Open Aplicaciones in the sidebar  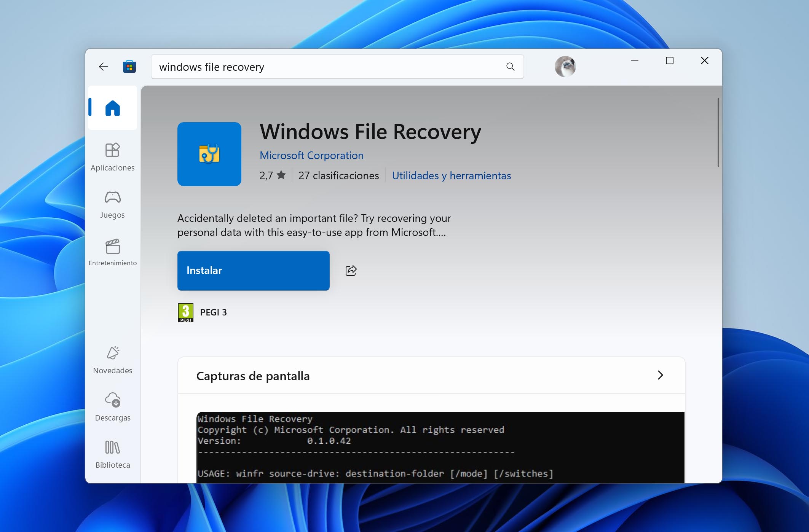pos(113,157)
